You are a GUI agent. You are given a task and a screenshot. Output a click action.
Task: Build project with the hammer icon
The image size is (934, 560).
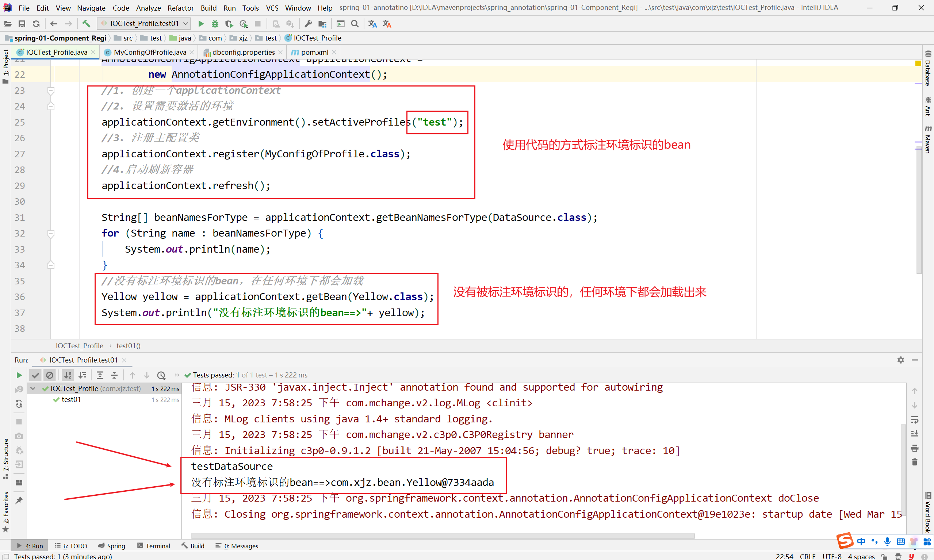click(86, 24)
